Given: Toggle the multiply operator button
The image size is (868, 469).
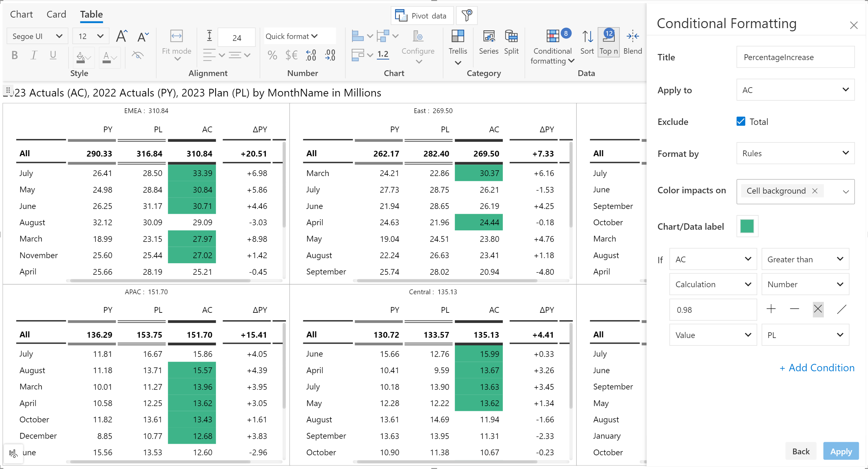Looking at the screenshot, I should pos(818,309).
